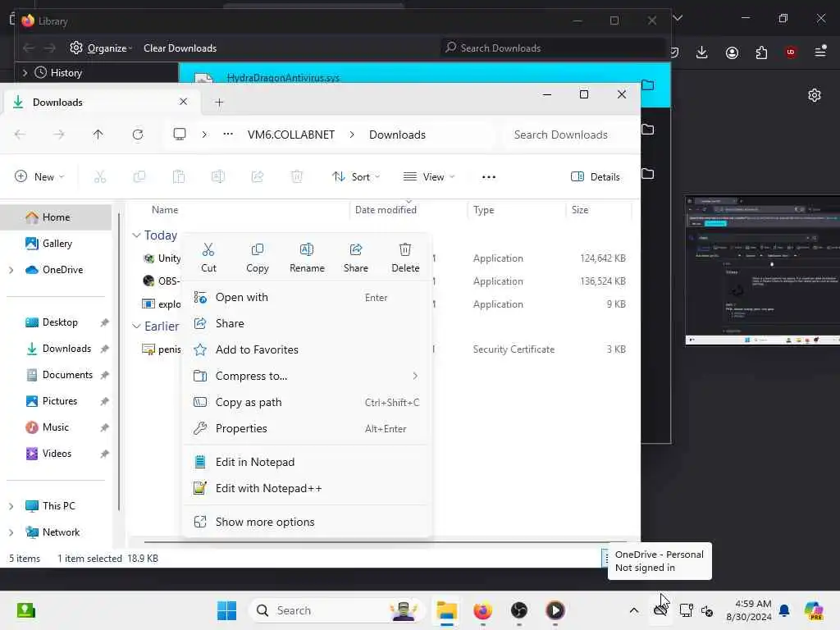This screenshot has height=630, width=840.
Task: Click the Explorer Refresh button
Action: click(x=138, y=135)
